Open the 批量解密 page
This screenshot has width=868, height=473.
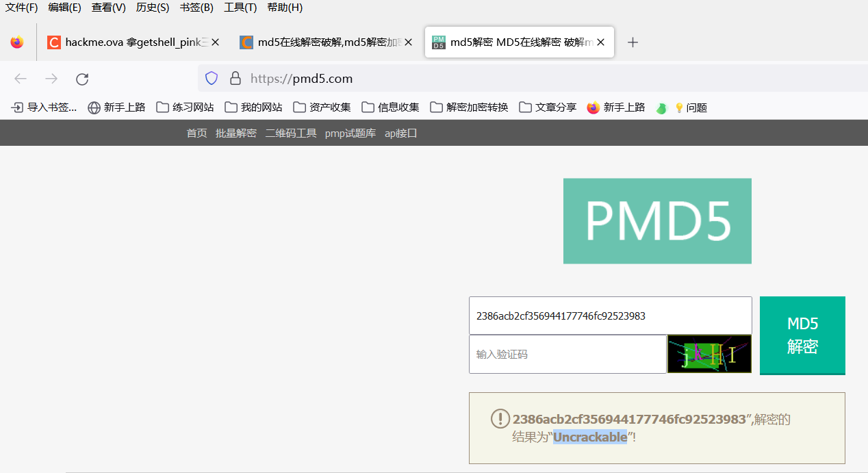pyautogui.click(x=235, y=133)
